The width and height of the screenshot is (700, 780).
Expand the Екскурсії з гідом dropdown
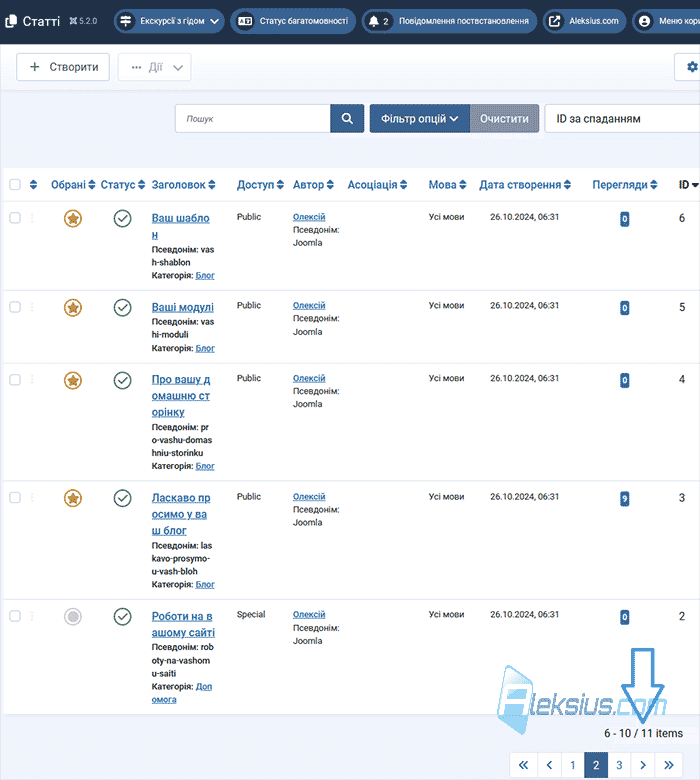click(169, 21)
